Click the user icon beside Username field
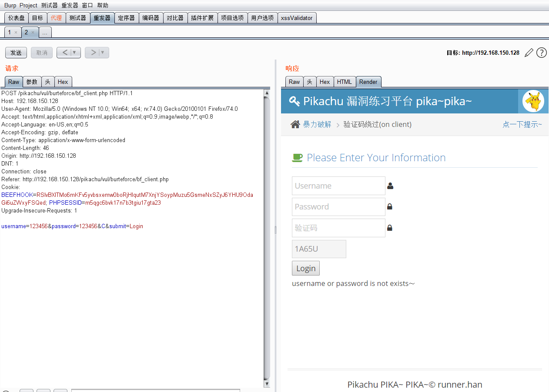Image resolution: width=549 pixels, height=392 pixels. pyautogui.click(x=390, y=186)
